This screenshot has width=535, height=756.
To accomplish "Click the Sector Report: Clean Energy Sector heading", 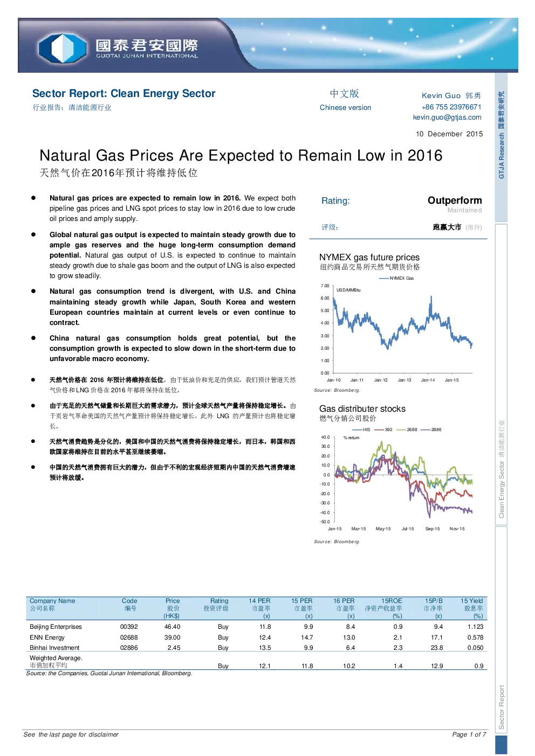I will point(124,94).
